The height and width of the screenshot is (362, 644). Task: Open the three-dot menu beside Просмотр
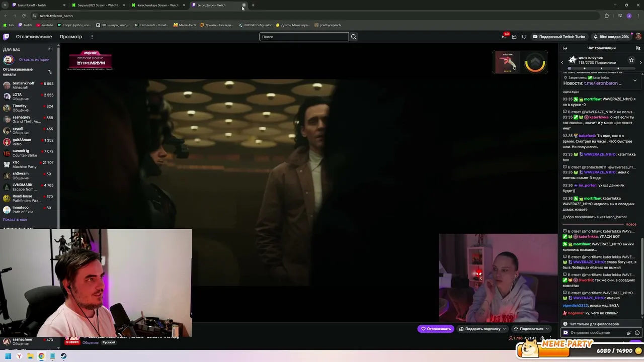click(92, 37)
